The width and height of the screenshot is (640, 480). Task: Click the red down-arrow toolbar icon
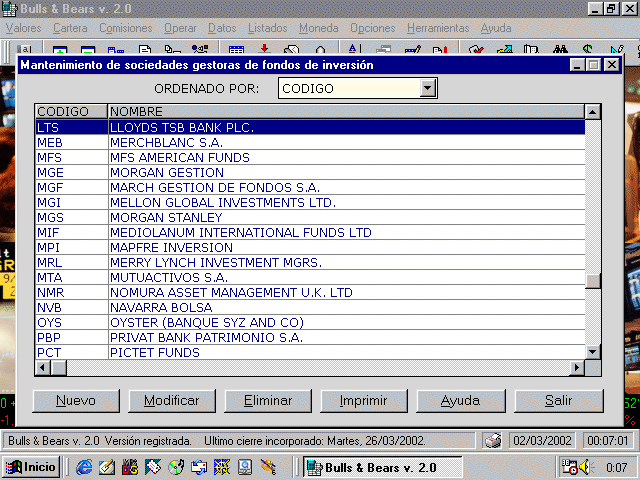[264, 49]
